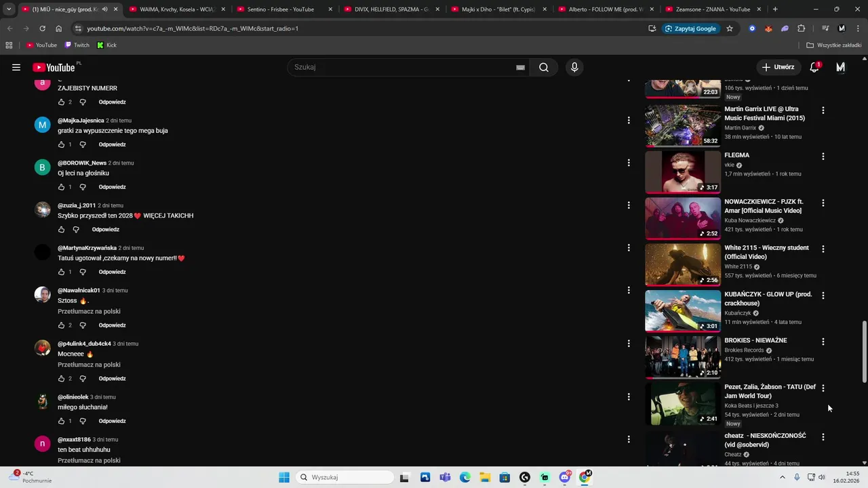
Task: Open the @Nawalnicak01 channel name link
Action: 79,290
